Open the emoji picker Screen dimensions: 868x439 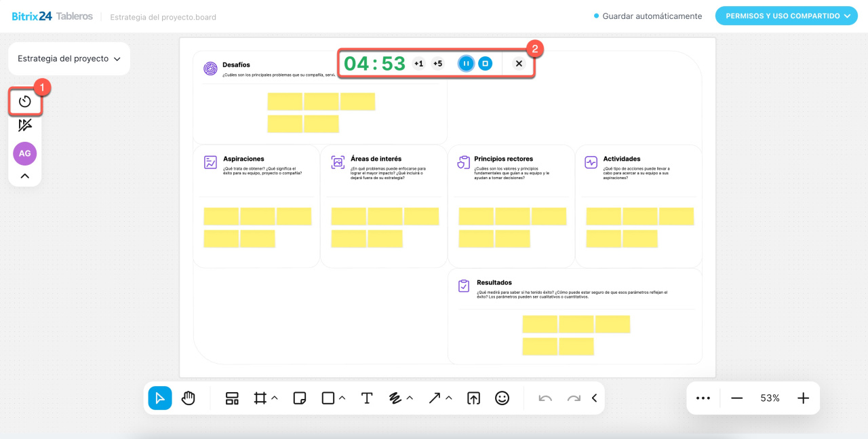pos(502,398)
